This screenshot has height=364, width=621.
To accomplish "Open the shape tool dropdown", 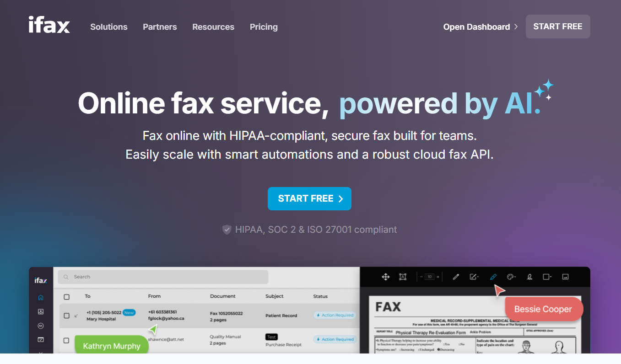I will (x=547, y=277).
